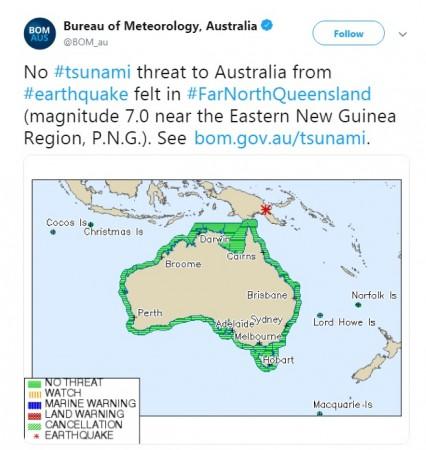Click the Lord Howe Is marker dot
Screen dimensions: 426x450
point(320,315)
